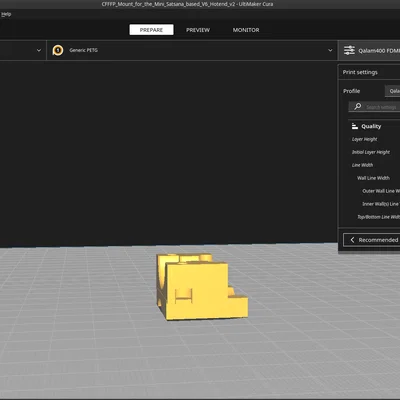Click the Search settings input field

coord(374,107)
